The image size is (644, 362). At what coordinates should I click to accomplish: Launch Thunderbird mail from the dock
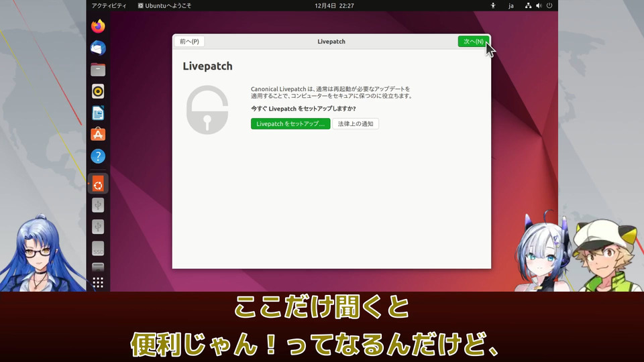(98, 48)
